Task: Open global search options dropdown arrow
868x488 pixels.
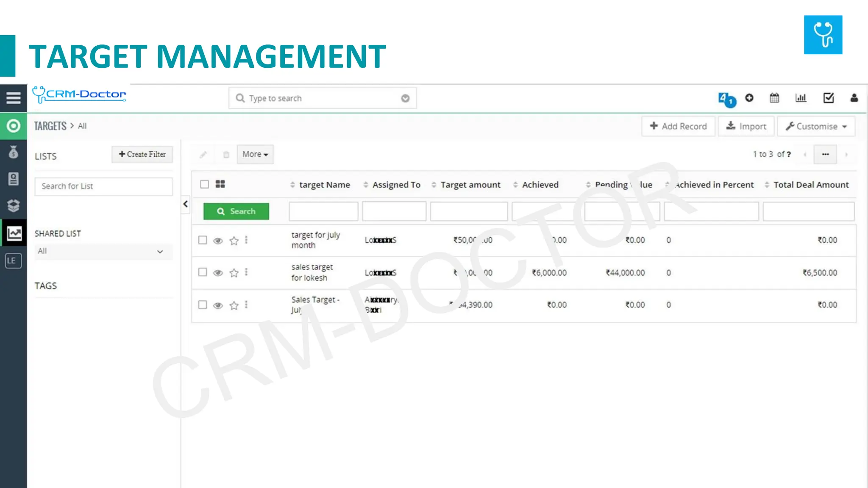Action: pyautogui.click(x=405, y=98)
